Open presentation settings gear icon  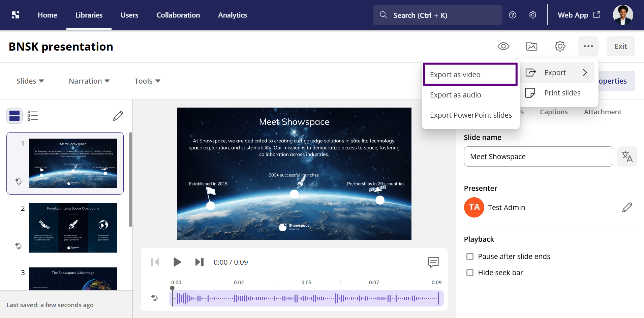point(560,46)
